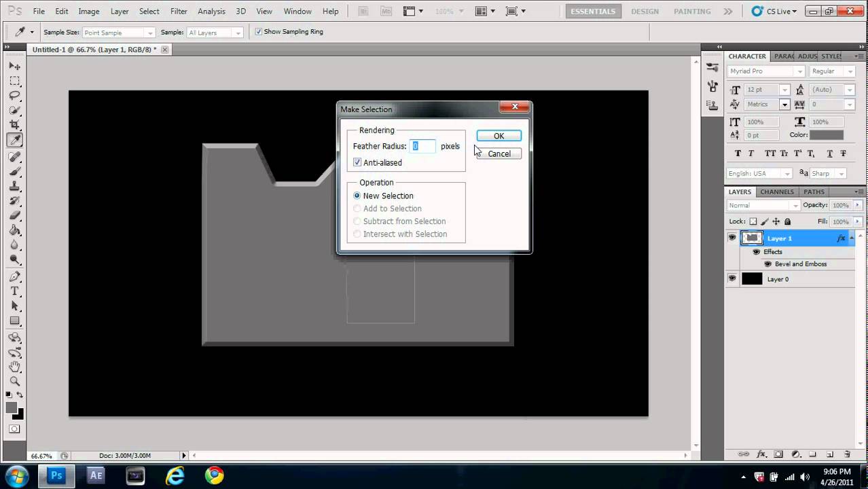The height and width of the screenshot is (489, 868).
Task: Open the Sample Size dropdown
Action: (x=118, y=33)
